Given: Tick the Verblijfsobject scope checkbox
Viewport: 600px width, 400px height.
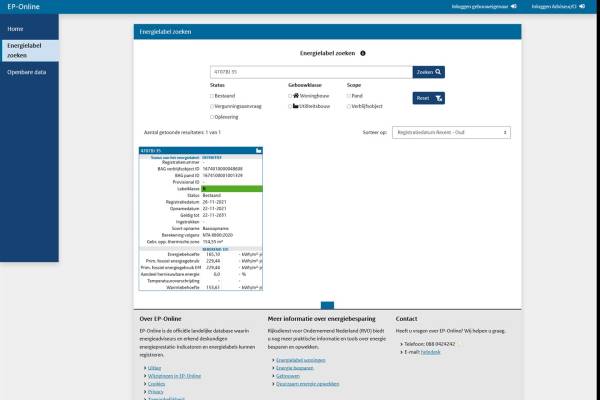Looking at the screenshot, I should click(x=349, y=106).
